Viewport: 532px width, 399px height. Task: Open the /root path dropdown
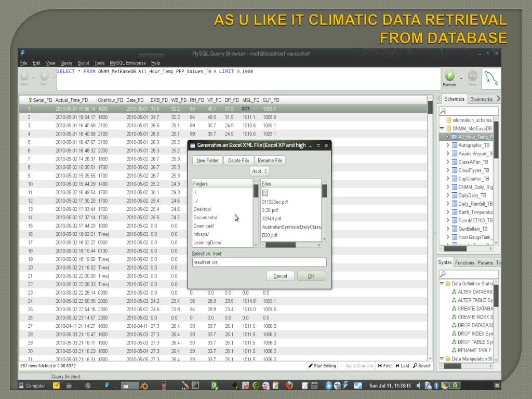point(260,171)
